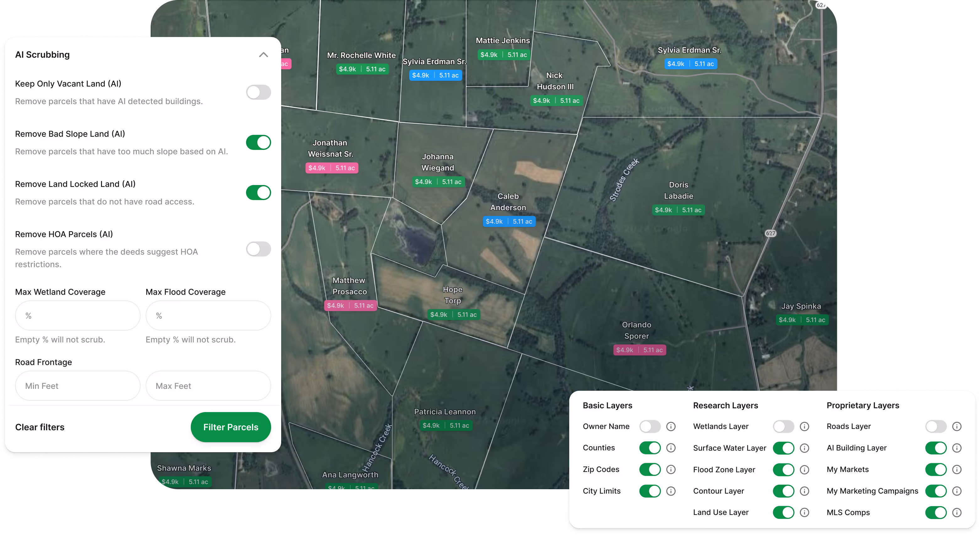The image size is (980, 535).
Task: Click info icon next to Wetlands Layer
Action: 804,426
